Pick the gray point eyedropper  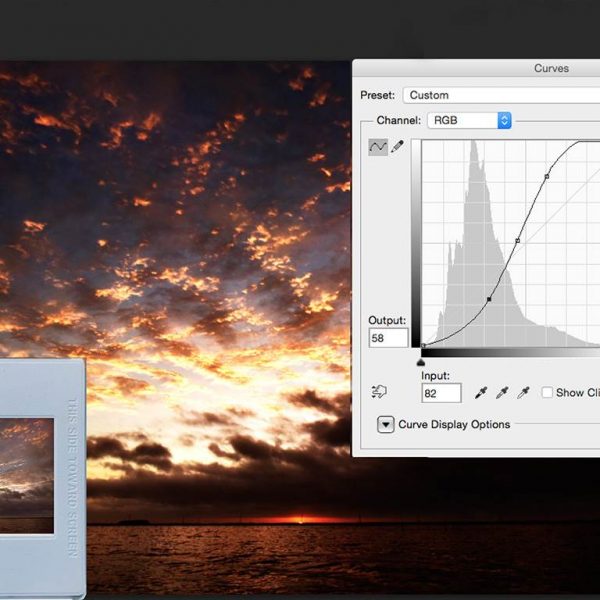coord(502,392)
